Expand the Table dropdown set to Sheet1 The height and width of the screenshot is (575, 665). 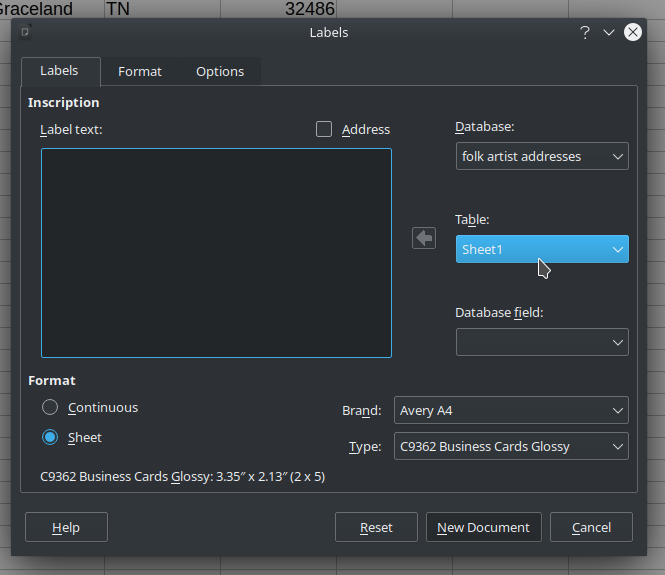(542, 249)
